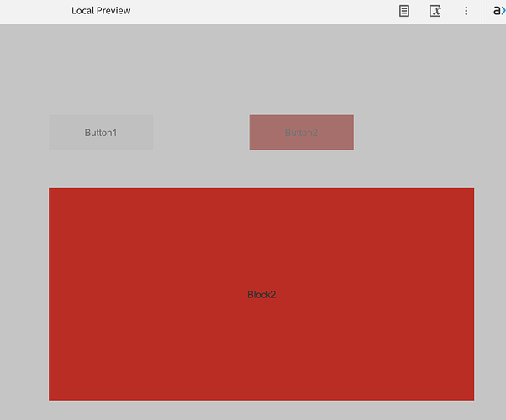506x420 pixels.
Task: Click the left edge of Button2
Action: (x=251, y=133)
